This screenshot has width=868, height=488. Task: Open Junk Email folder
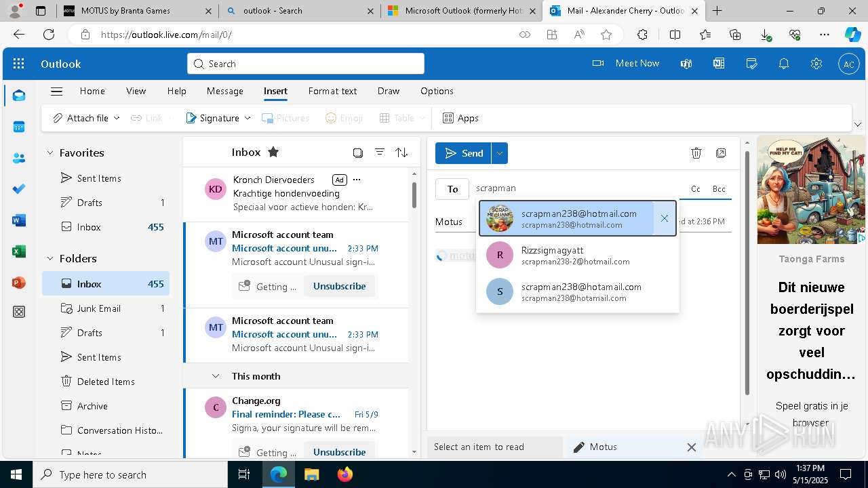coord(106,308)
